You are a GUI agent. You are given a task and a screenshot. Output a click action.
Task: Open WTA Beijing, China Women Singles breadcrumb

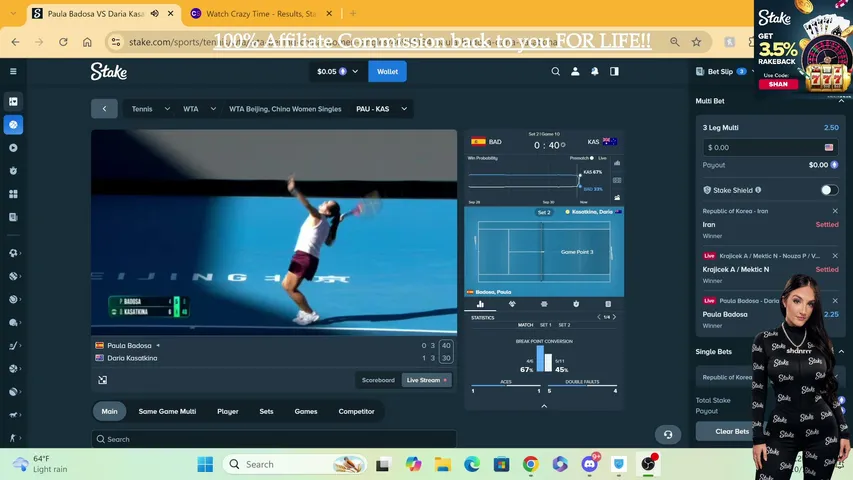(285, 109)
